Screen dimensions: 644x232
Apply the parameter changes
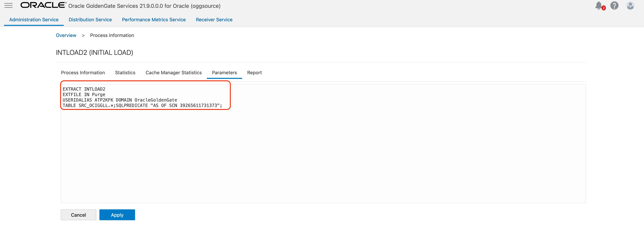(x=117, y=215)
